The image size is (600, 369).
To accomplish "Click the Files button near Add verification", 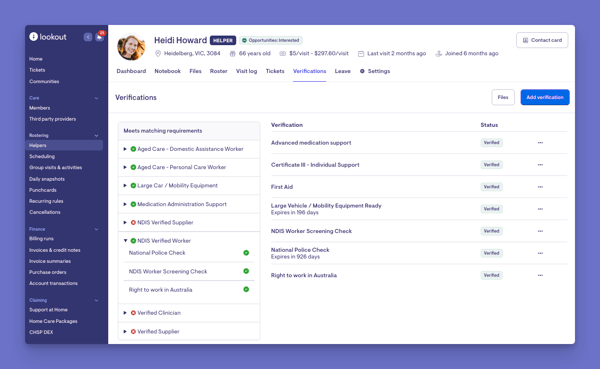I will [503, 97].
